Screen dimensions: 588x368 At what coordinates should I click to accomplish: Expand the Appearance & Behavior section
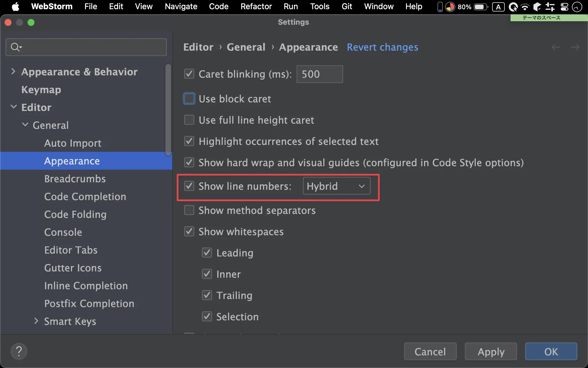pos(13,72)
